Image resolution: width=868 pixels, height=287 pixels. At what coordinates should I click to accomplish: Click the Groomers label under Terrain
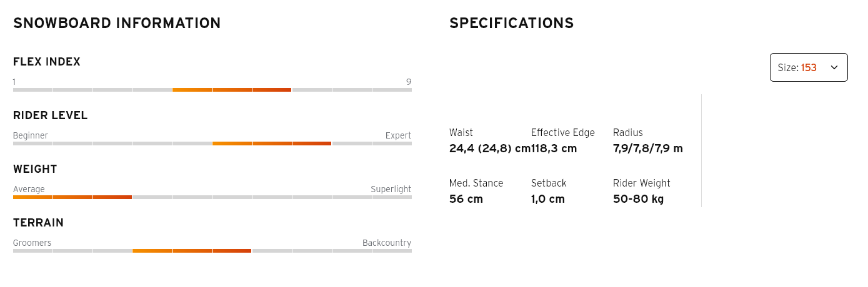pyautogui.click(x=32, y=243)
